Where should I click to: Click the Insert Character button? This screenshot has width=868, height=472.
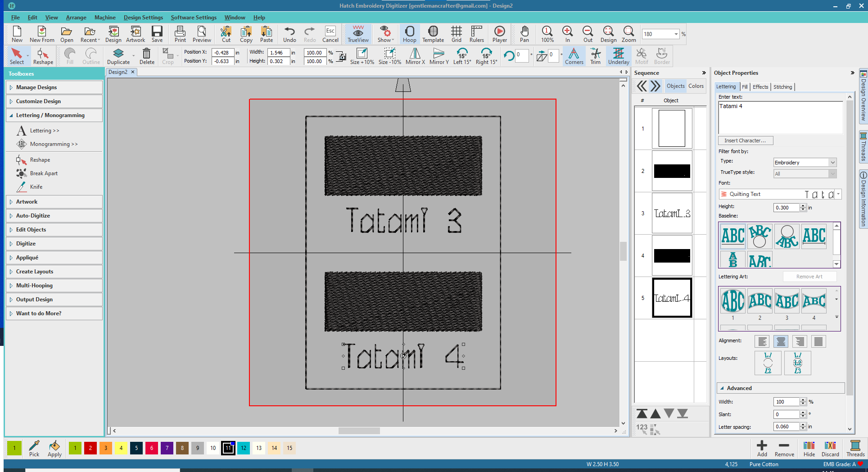[x=745, y=141]
